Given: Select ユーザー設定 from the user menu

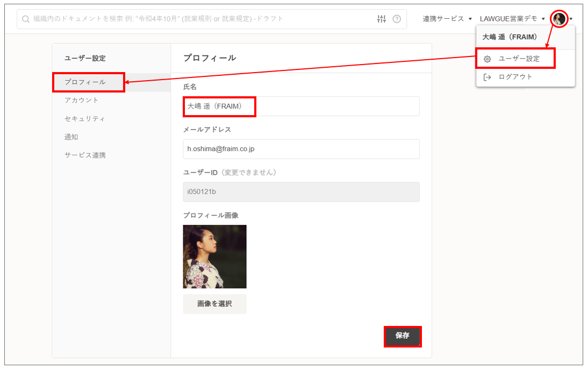Looking at the screenshot, I should click(519, 59).
